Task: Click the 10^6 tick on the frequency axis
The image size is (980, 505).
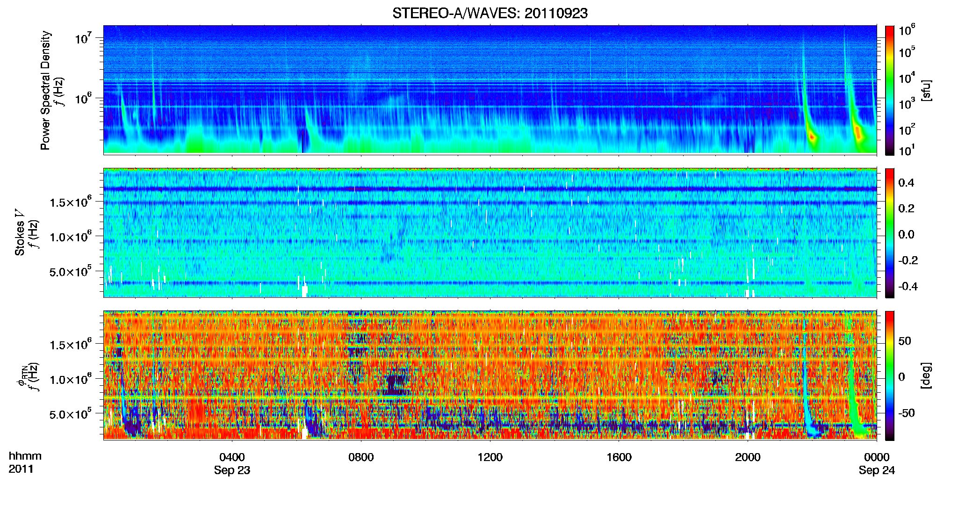Action: (83, 98)
